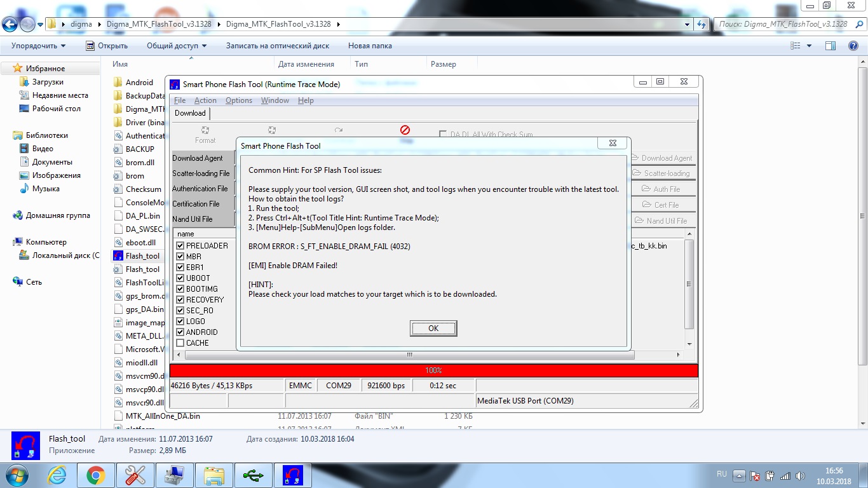The width and height of the screenshot is (868, 488).
Task: Open the Options menu in Flash Tool
Action: point(239,100)
